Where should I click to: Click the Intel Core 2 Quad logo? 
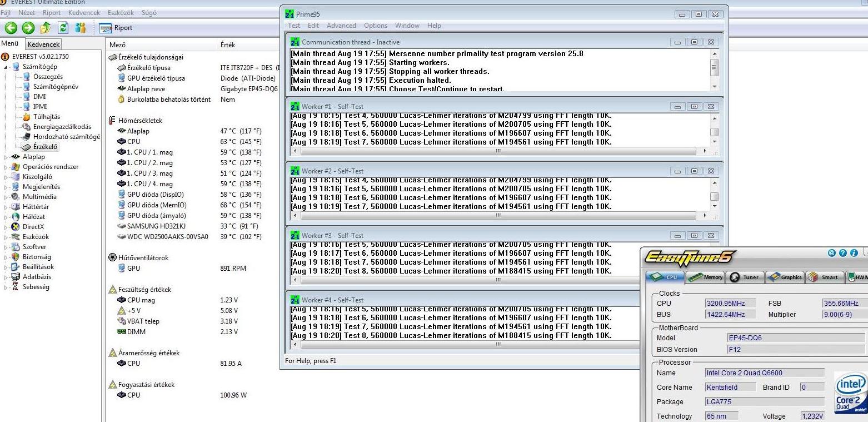click(x=851, y=393)
